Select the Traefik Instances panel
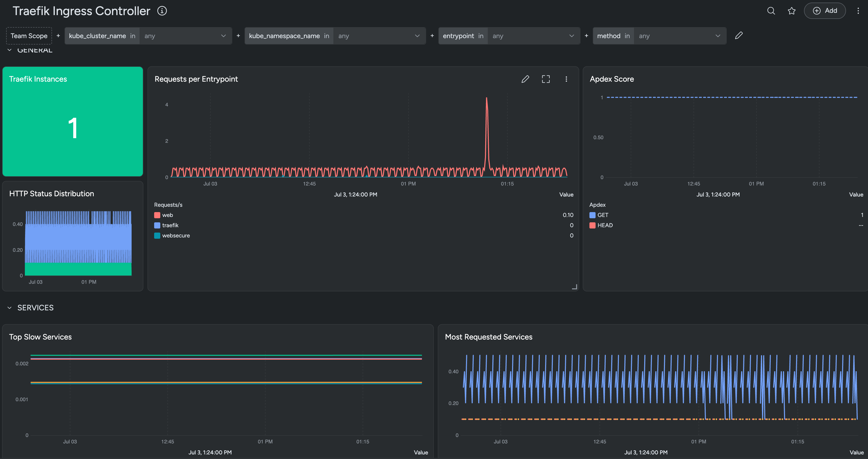This screenshot has width=868, height=459. click(73, 122)
